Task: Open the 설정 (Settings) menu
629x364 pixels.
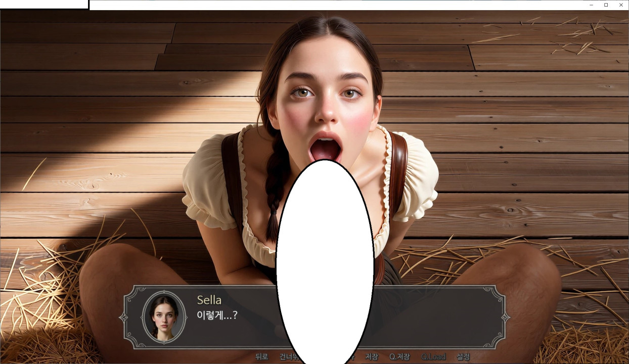Action: click(463, 356)
